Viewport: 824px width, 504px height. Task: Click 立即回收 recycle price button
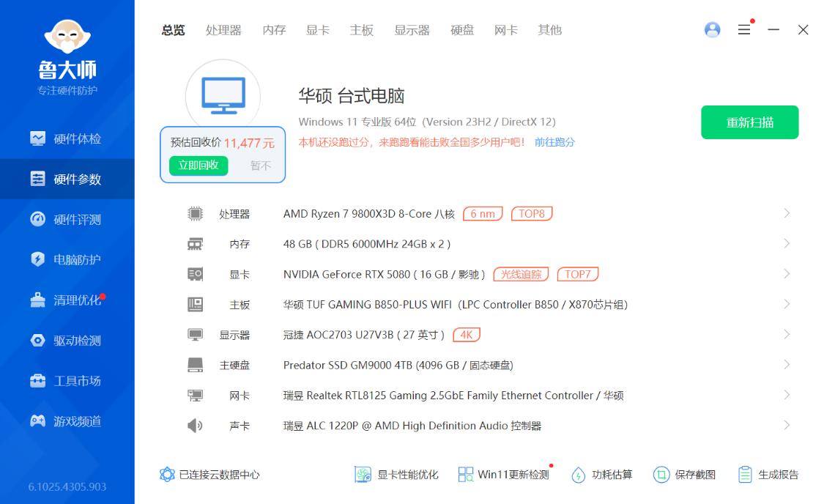click(198, 166)
